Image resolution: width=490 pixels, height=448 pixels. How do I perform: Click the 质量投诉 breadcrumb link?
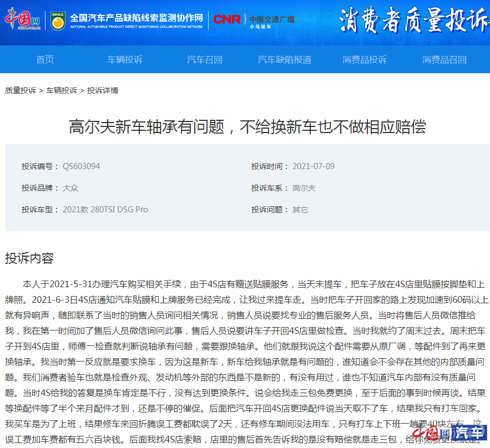click(x=21, y=90)
